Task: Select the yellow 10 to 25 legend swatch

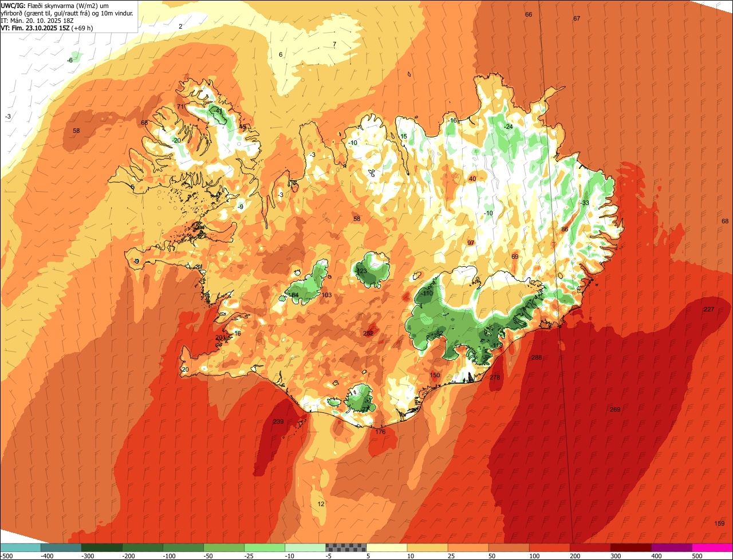Action: pos(427,548)
